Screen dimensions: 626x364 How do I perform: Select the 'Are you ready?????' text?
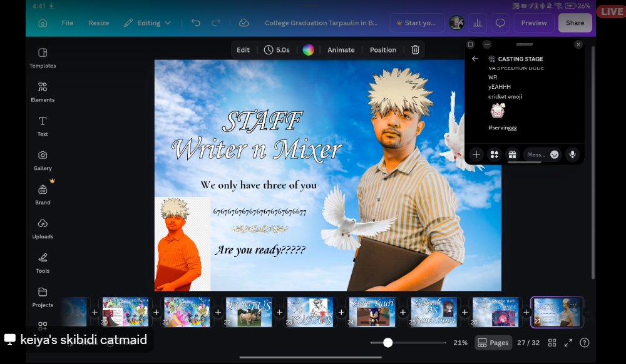tap(260, 250)
